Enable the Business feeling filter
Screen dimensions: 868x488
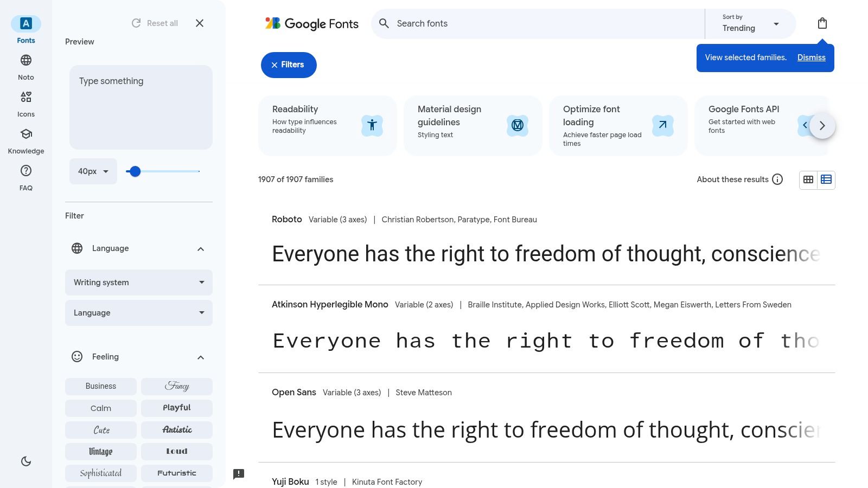coord(100,386)
